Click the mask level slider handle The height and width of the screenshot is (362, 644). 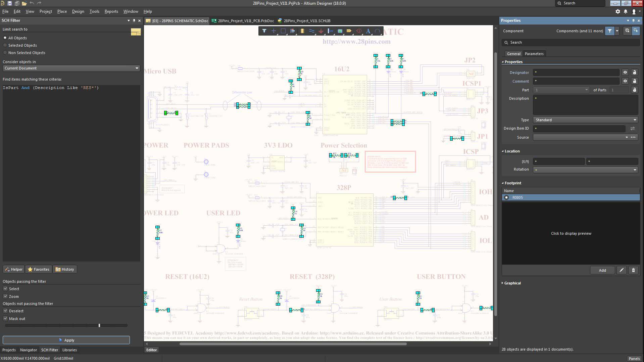(99, 325)
